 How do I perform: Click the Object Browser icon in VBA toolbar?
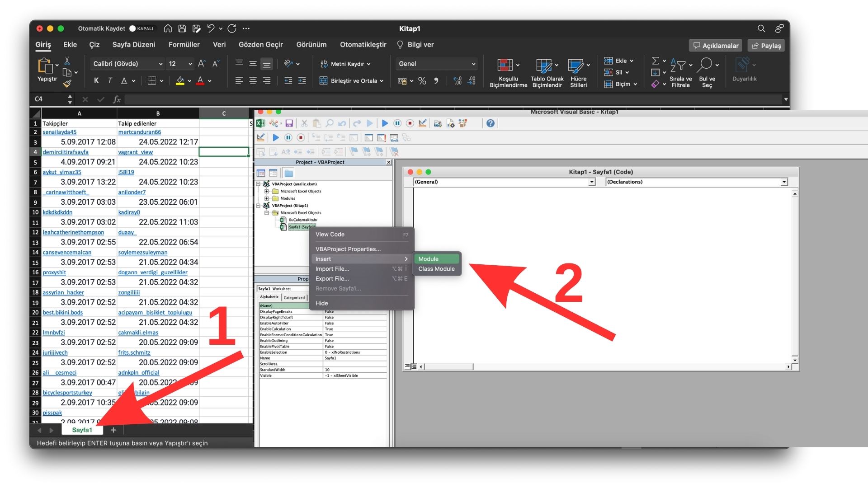point(462,123)
